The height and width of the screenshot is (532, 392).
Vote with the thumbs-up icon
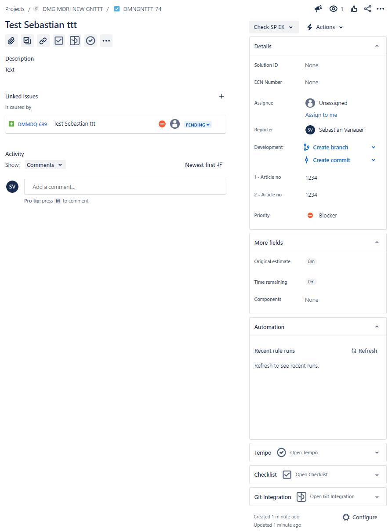(354, 8)
